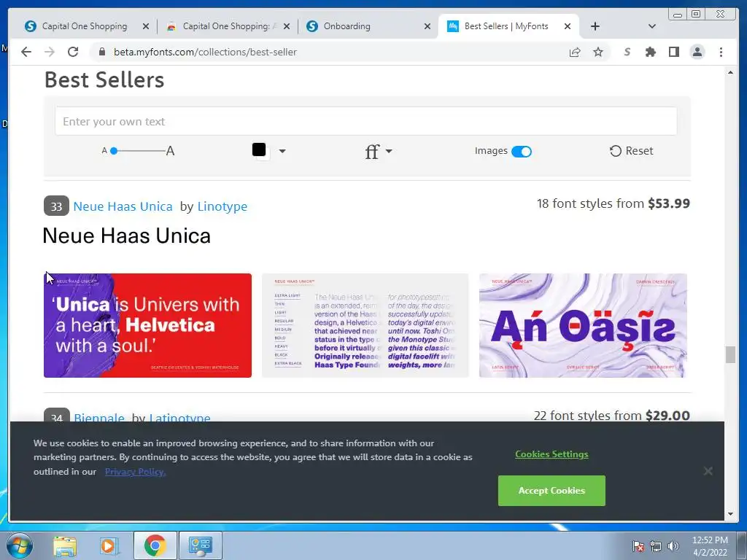Launch Windows Media Player from taskbar

pos(109,545)
